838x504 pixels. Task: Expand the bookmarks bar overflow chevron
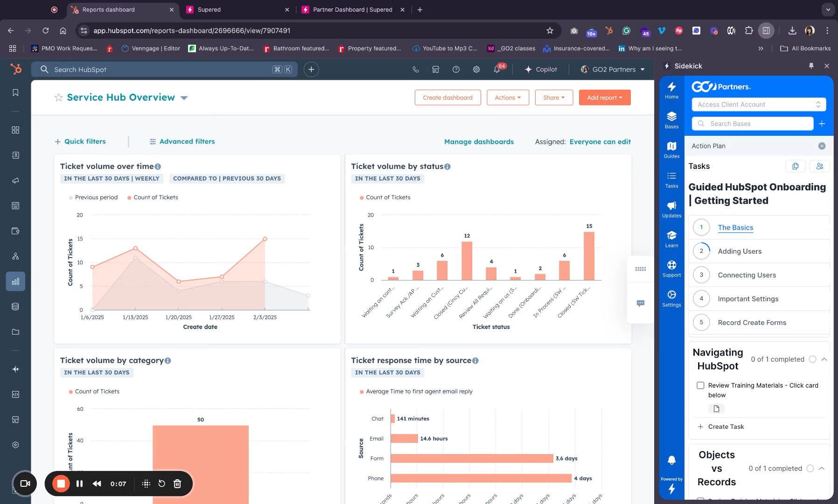pos(761,49)
